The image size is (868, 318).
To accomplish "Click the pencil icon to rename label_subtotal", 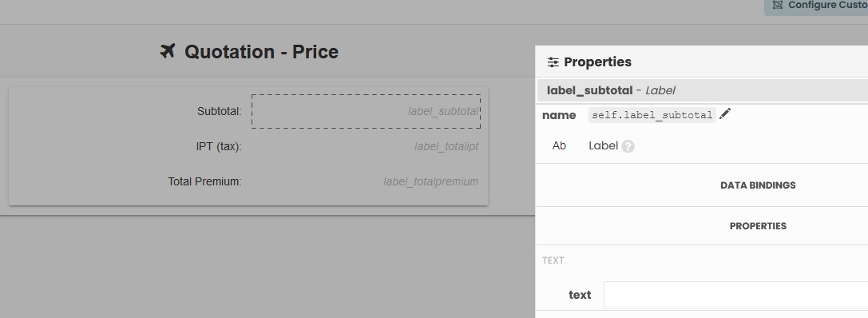I will (x=724, y=114).
